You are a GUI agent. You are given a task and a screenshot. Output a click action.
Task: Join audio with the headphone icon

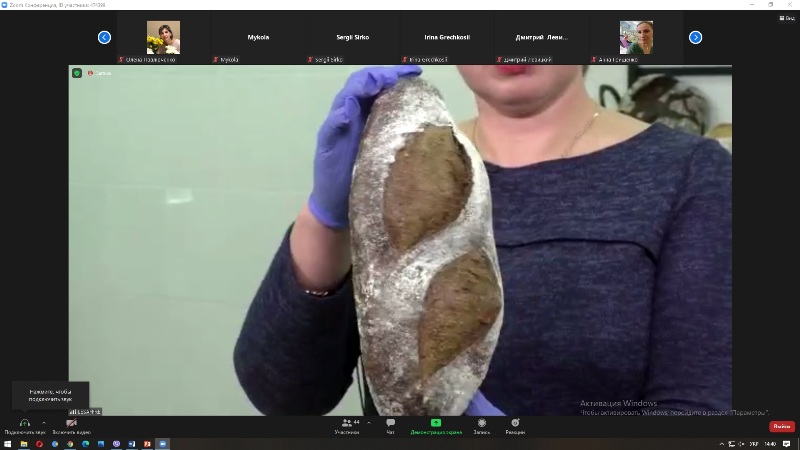point(24,424)
